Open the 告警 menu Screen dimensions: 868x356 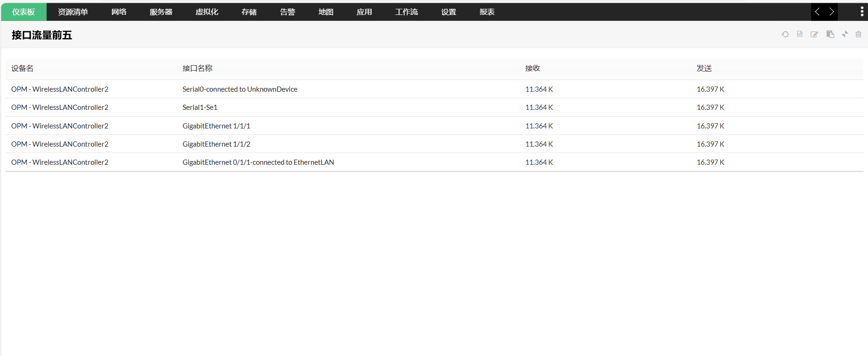tap(287, 12)
